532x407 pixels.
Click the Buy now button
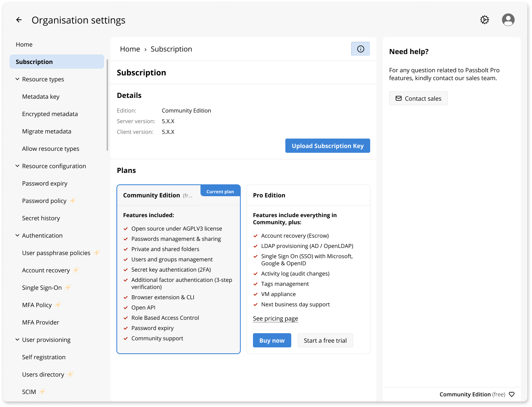pos(272,340)
